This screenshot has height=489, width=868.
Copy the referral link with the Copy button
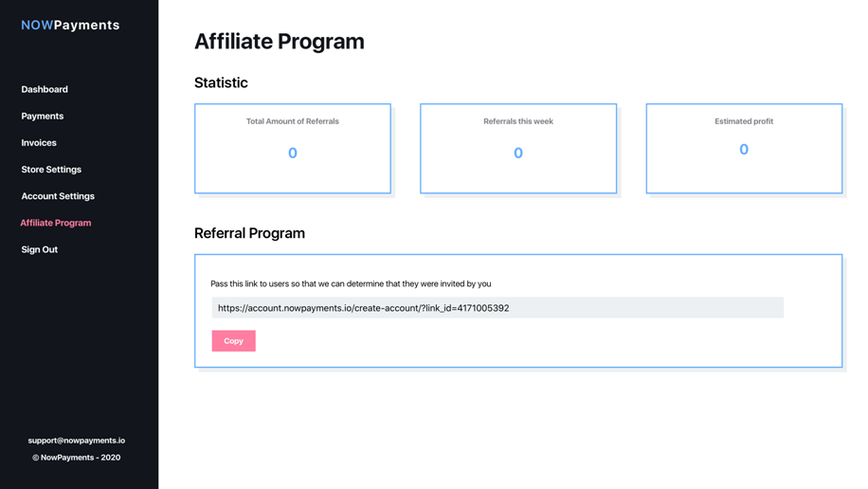point(234,341)
